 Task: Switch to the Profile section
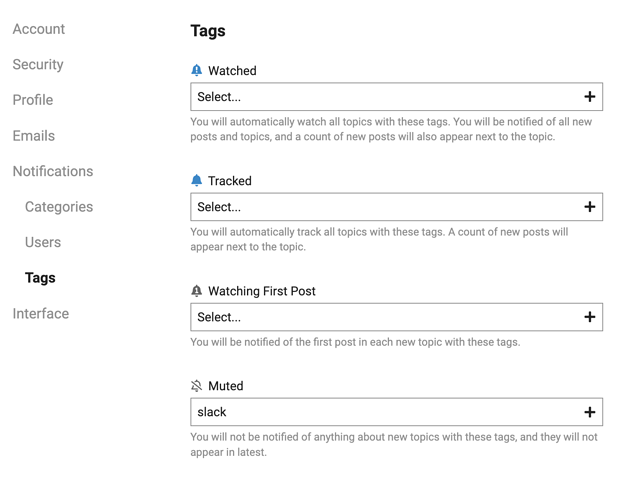tap(33, 100)
